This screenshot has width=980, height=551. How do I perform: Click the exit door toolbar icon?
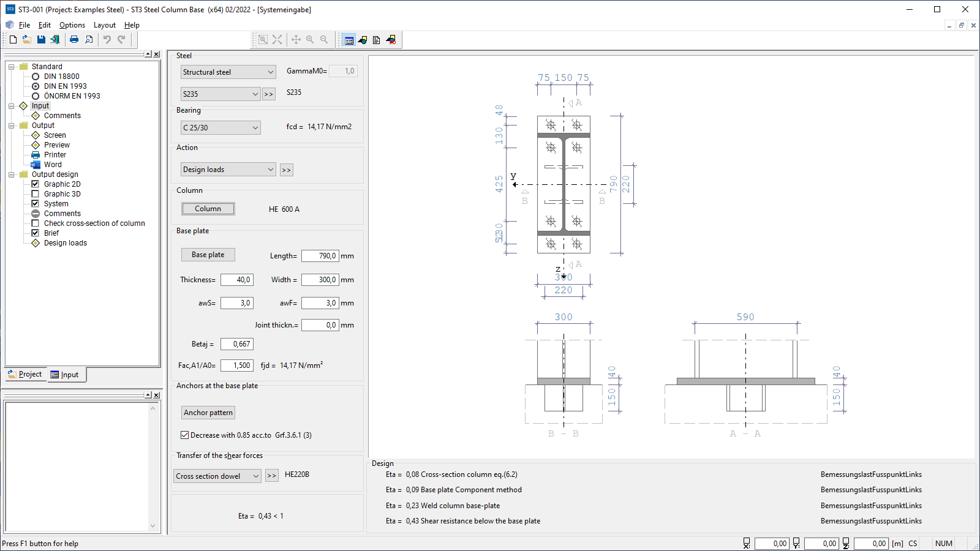click(x=55, y=40)
